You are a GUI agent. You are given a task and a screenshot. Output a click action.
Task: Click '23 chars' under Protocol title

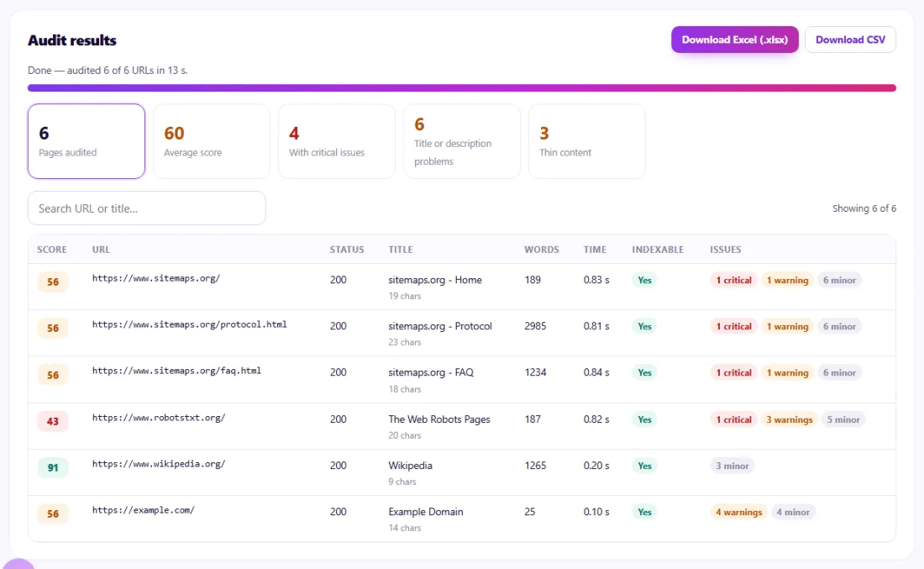click(x=405, y=342)
